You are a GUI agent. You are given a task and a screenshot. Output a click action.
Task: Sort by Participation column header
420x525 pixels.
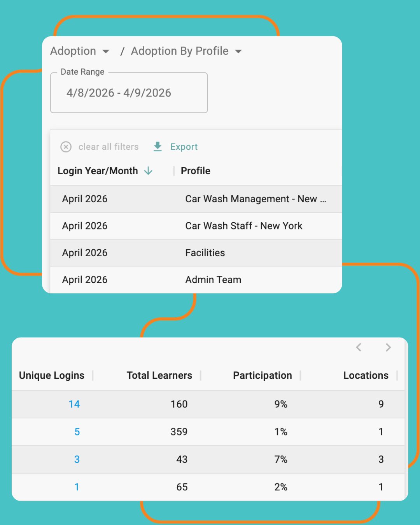262,375
